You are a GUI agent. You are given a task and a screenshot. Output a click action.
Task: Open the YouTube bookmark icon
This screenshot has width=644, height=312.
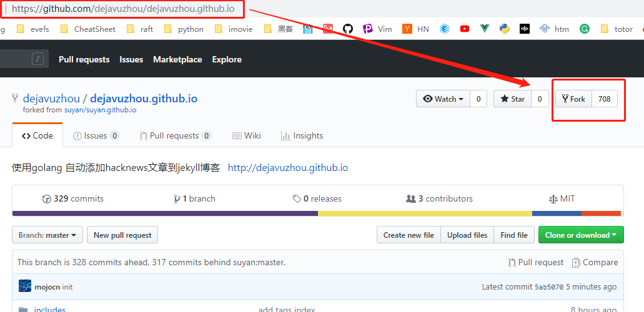click(x=465, y=29)
